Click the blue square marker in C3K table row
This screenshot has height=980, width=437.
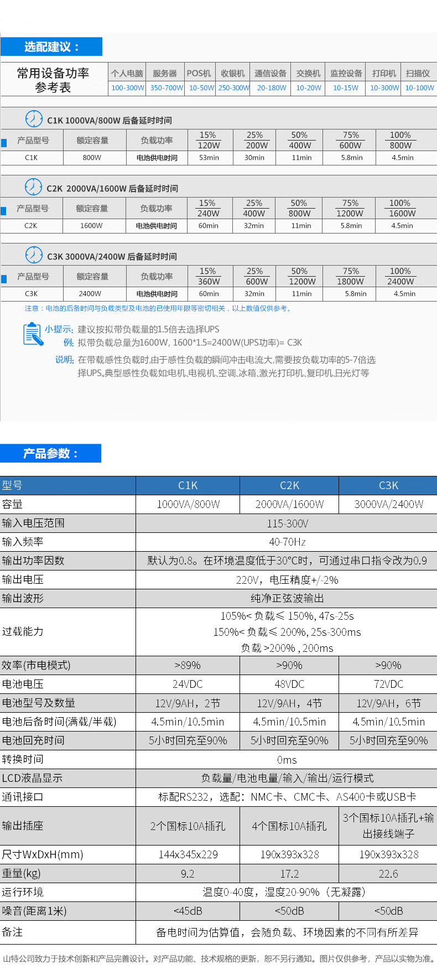tap(4, 279)
